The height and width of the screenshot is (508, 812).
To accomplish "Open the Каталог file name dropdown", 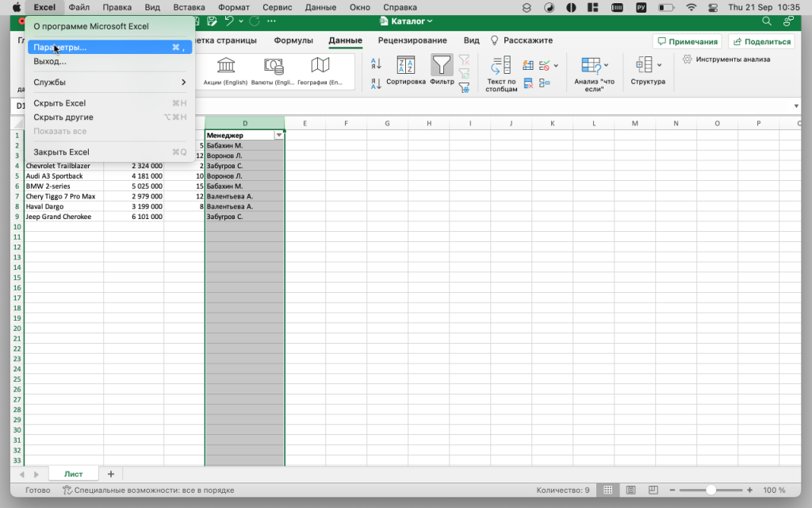I will (x=406, y=21).
